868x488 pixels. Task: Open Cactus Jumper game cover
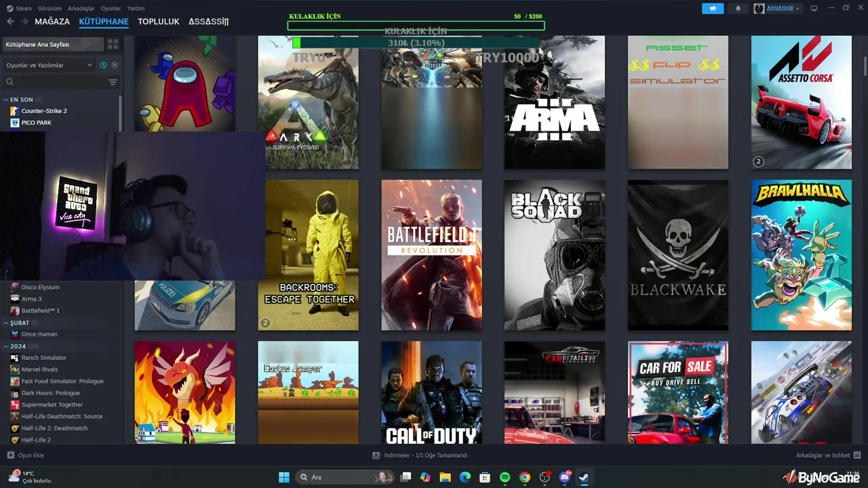point(308,392)
